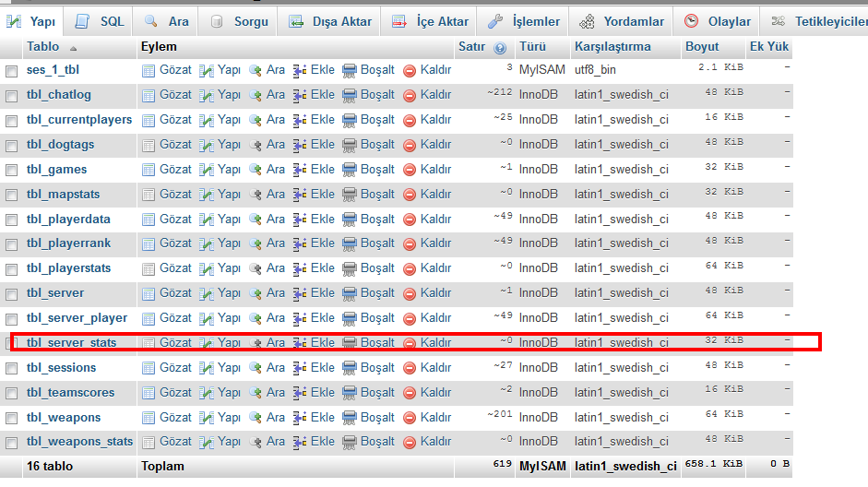Check the box next to tbl_teamscores
The height and width of the screenshot is (487, 868).
[x=12, y=394]
